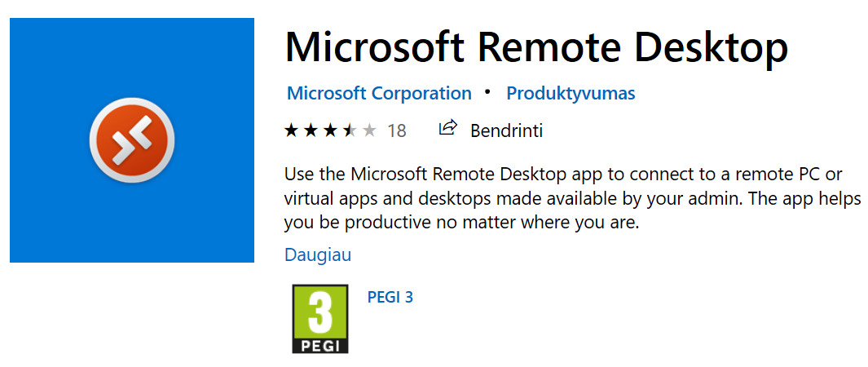Click the app description paragraph text

pyautogui.click(x=572, y=199)
